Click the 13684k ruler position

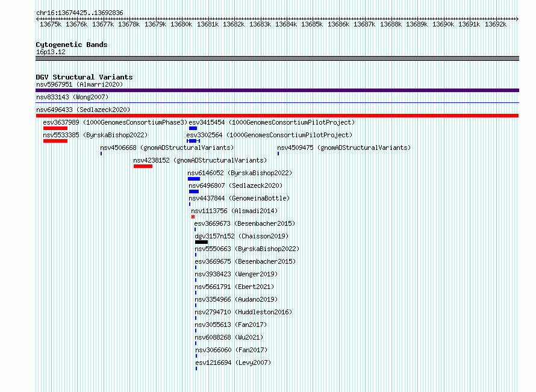click(286, 24)
